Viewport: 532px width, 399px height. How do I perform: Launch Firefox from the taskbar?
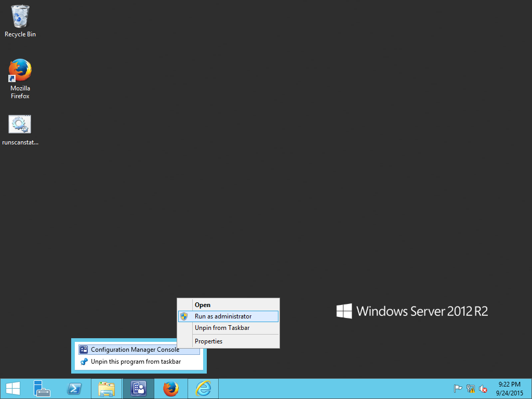170,389
